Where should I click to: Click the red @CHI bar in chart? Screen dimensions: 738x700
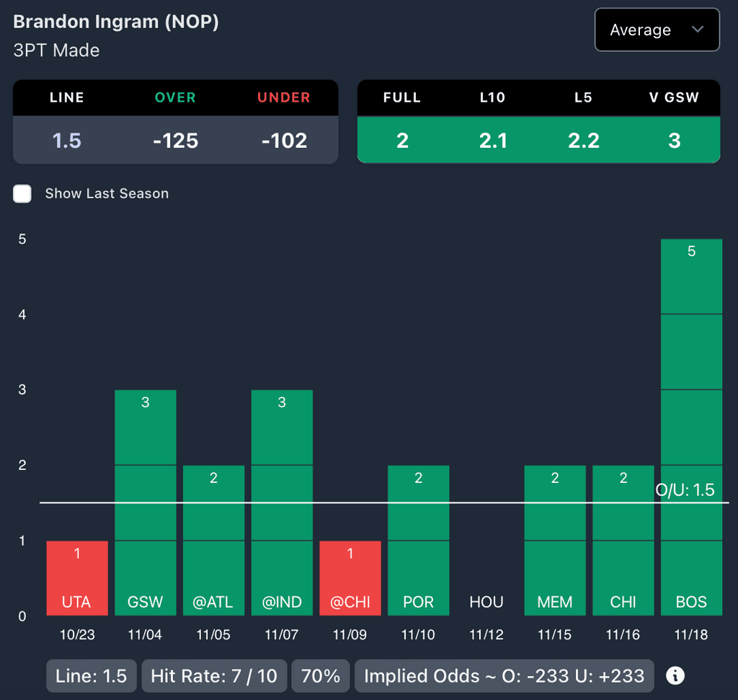pos(350,577)
